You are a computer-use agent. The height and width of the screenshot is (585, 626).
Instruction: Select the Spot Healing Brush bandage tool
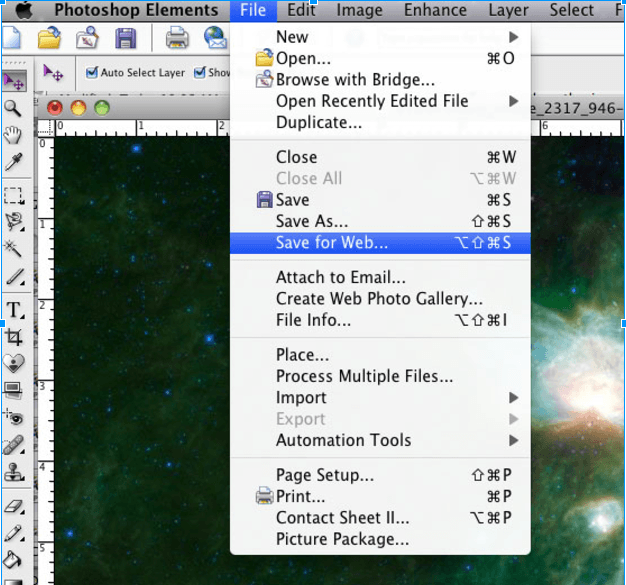coord(14,445)
